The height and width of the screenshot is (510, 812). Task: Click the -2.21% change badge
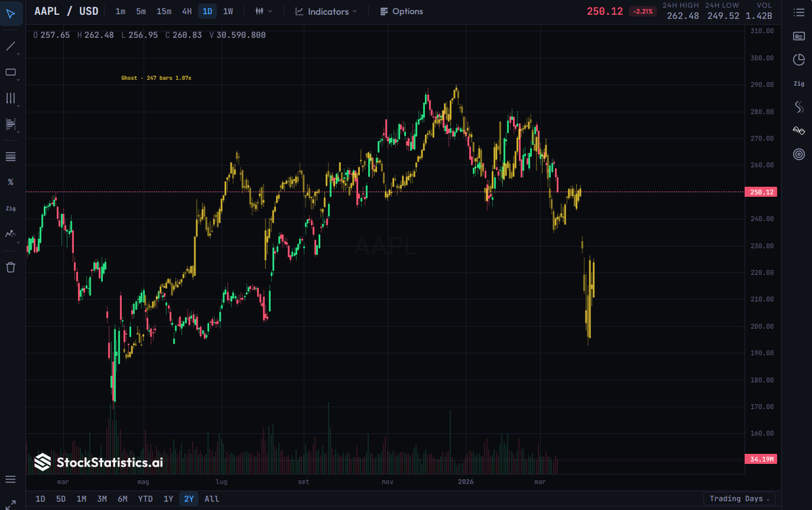click(642, 11)
